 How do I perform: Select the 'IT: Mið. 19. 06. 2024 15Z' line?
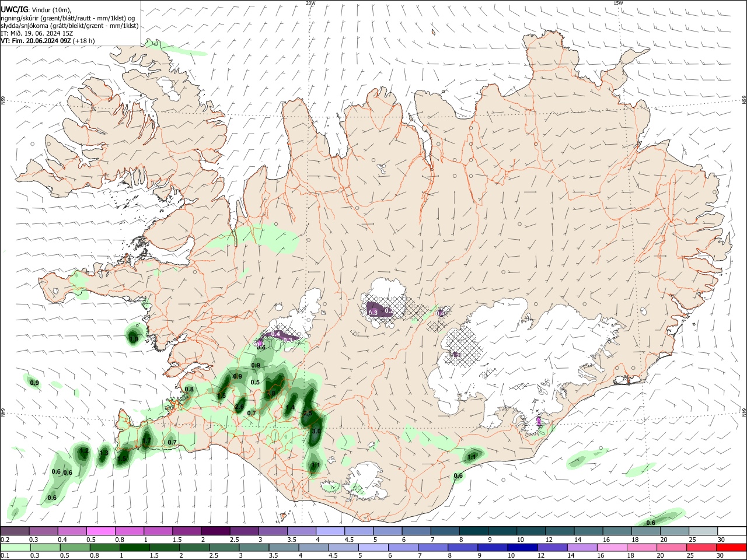tap(36, 33)
